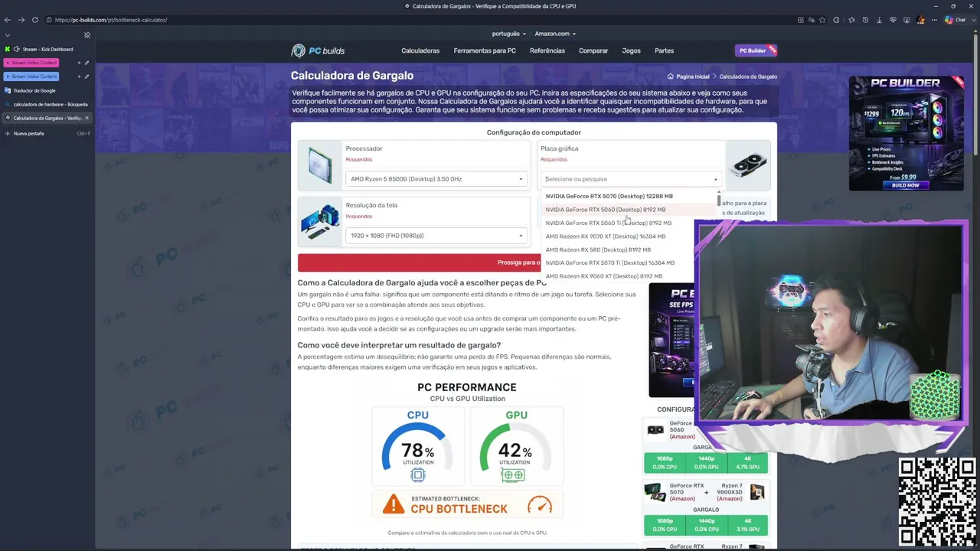Bookmark this page with the star
Image resolution: width=980 pixels, height=551 pixels.
pos(822,20)
